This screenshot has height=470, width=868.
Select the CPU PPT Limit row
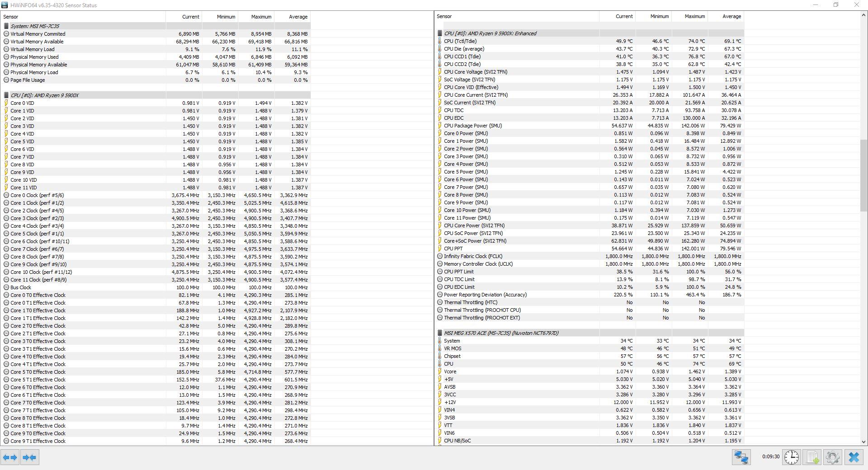(590, 272)
